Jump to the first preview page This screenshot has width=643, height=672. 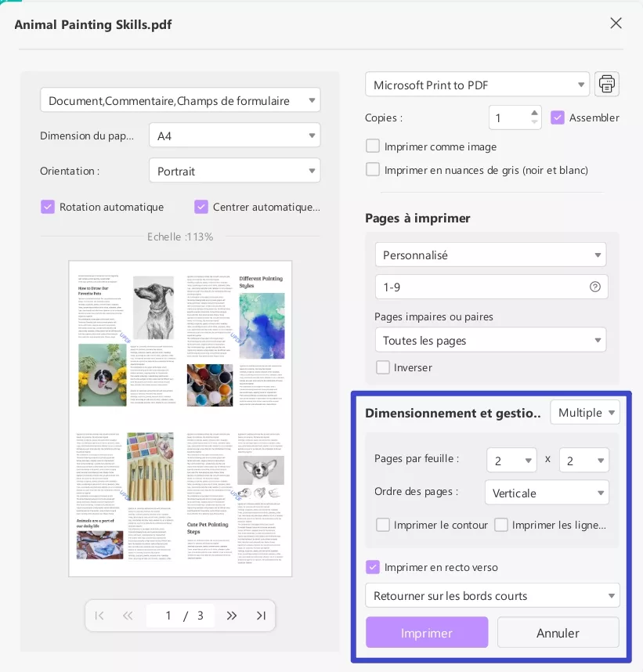click(x=99, y=616)
